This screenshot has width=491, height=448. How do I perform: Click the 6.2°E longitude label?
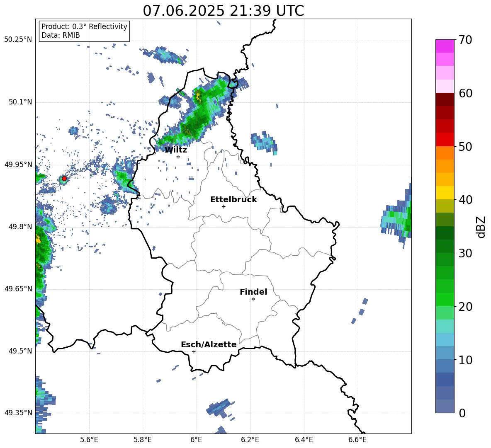coord(250,440)
